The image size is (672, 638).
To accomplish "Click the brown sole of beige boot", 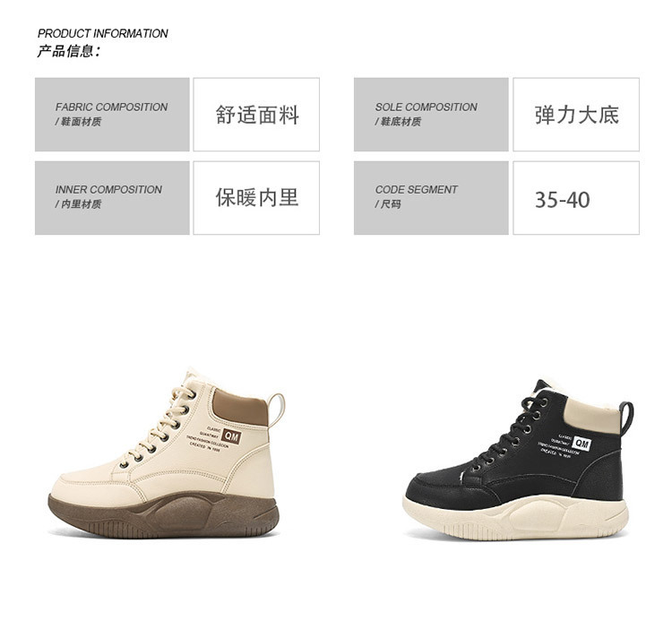I will (163, 515).
